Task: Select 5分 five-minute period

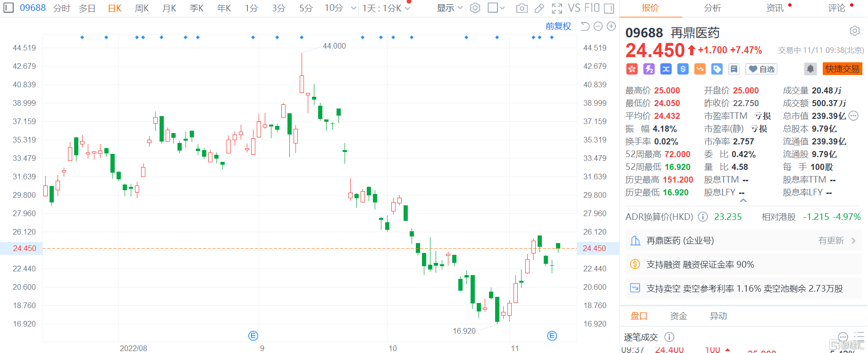Action: [x=306, y=8]
